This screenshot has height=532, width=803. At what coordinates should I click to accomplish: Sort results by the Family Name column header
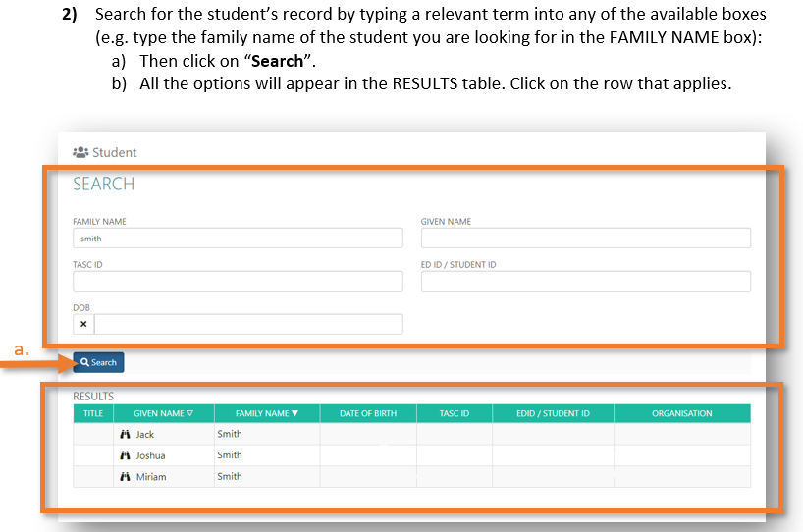coord(267,413)
